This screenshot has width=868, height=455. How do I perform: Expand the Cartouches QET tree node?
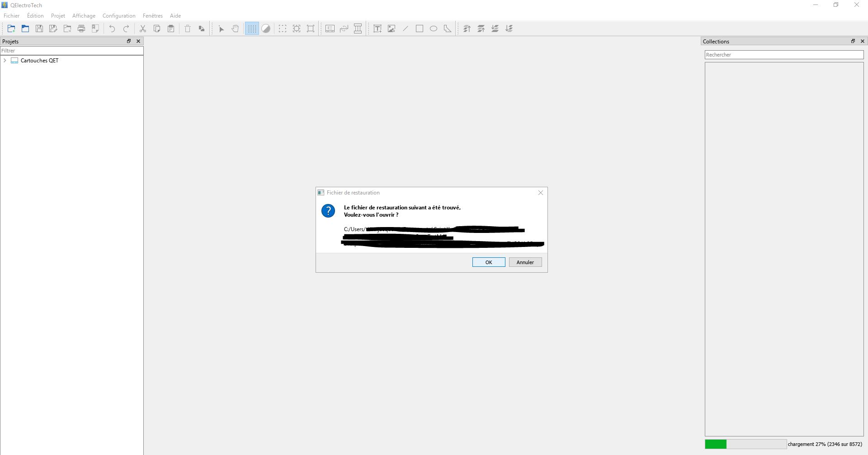(5, 60)
